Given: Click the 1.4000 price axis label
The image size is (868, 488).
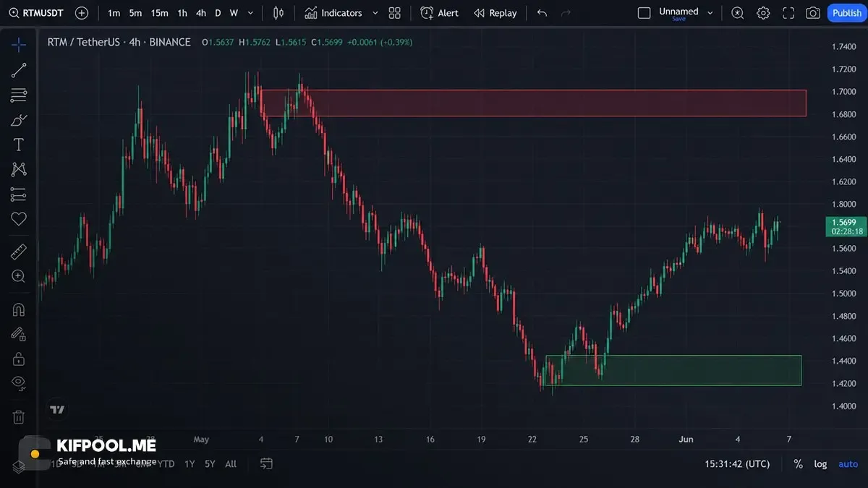Looking at the screenshot, I should (844, 406).
